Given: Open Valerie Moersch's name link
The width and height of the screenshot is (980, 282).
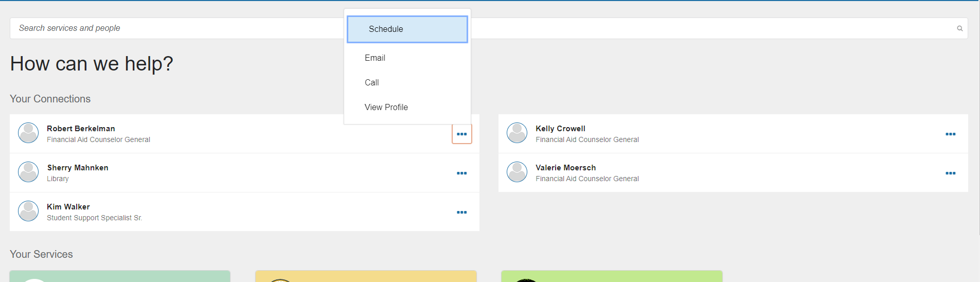Looking at the screenshot, I should [566, 168].
